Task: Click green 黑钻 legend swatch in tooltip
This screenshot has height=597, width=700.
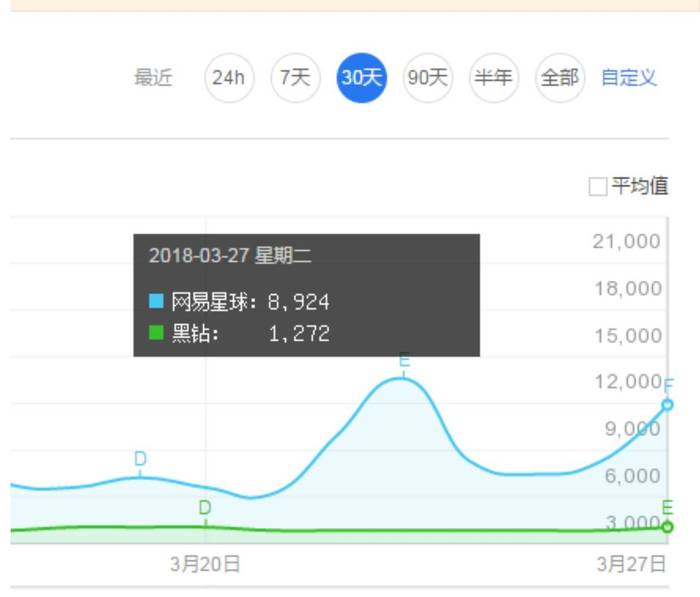Action: click(156, 333)
